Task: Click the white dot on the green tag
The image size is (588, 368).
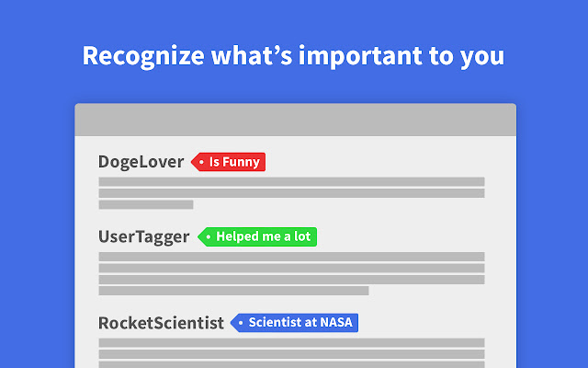Action: [x=209, y=237]
